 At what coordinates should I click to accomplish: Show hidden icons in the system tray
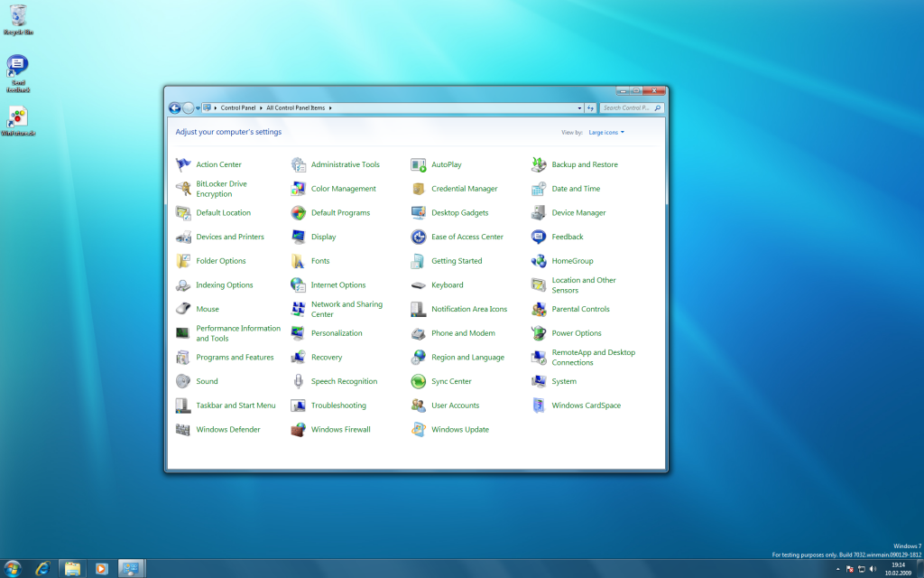(837, 569)
